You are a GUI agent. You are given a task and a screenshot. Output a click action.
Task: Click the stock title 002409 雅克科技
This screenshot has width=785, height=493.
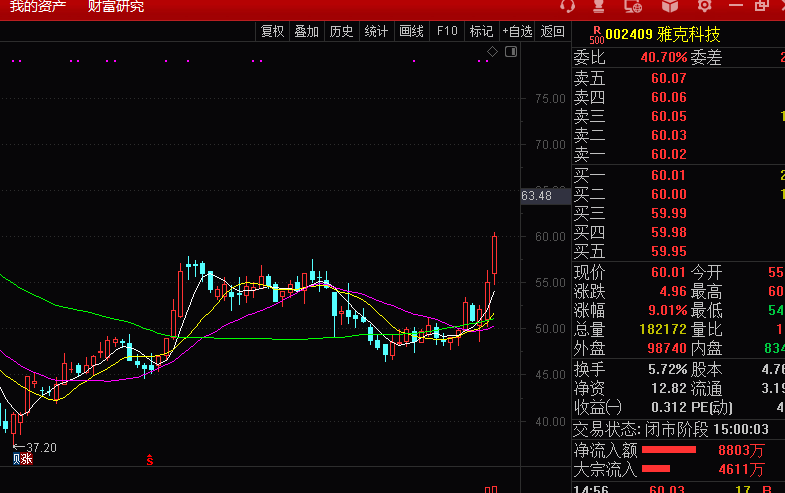pyautogui.click(x=663, y=35)
